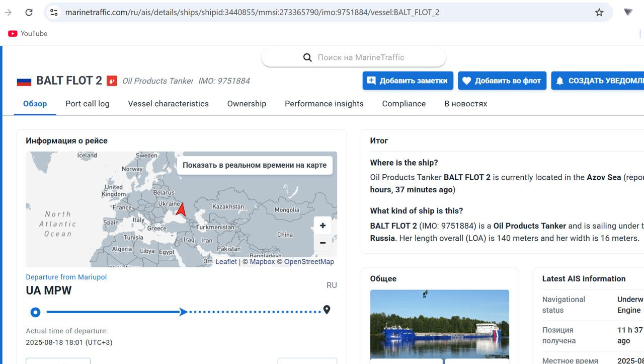Click the BALT FLOT 2 ship photo

tap(440, 324)
